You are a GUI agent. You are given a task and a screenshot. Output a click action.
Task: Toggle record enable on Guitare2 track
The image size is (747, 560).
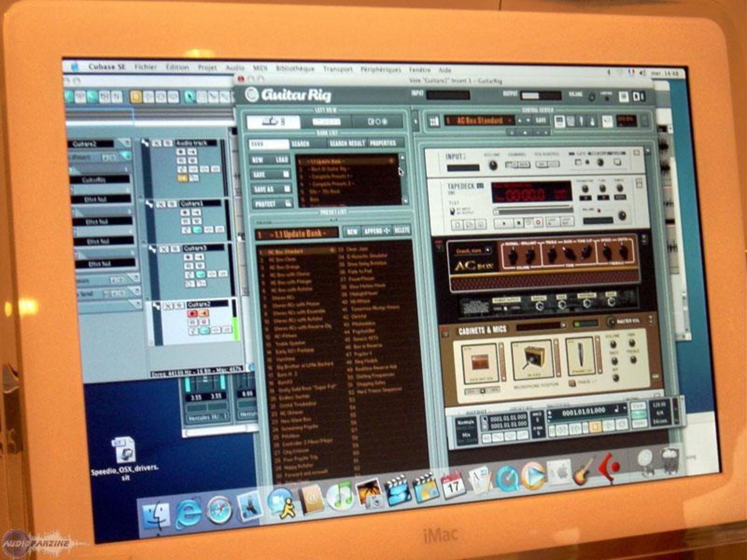point(192,314)
